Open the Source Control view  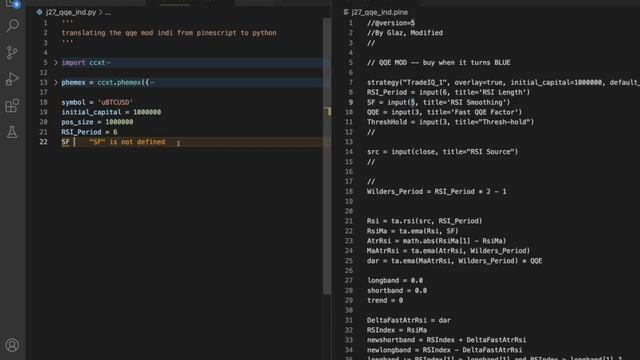pos(12,52)
